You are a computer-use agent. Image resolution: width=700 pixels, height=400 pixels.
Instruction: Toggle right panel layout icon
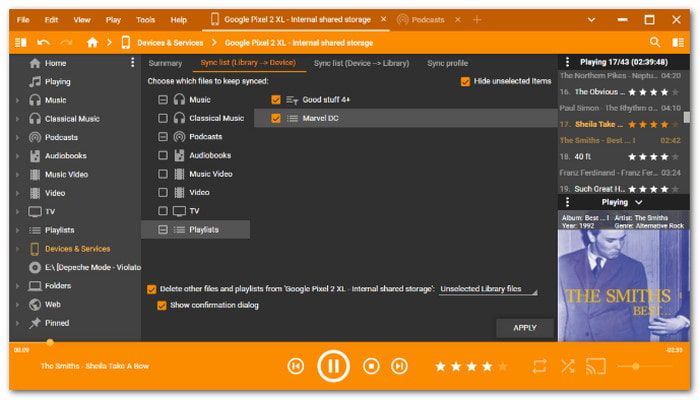pos(678,43)
